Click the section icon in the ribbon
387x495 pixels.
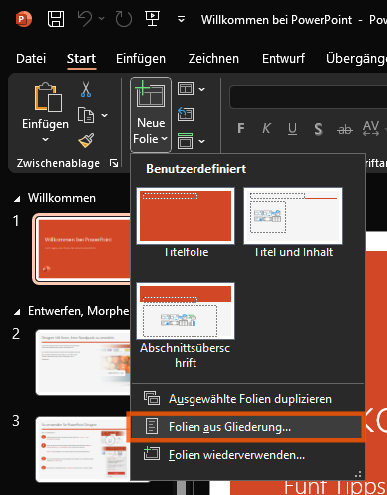click(186, 141)
